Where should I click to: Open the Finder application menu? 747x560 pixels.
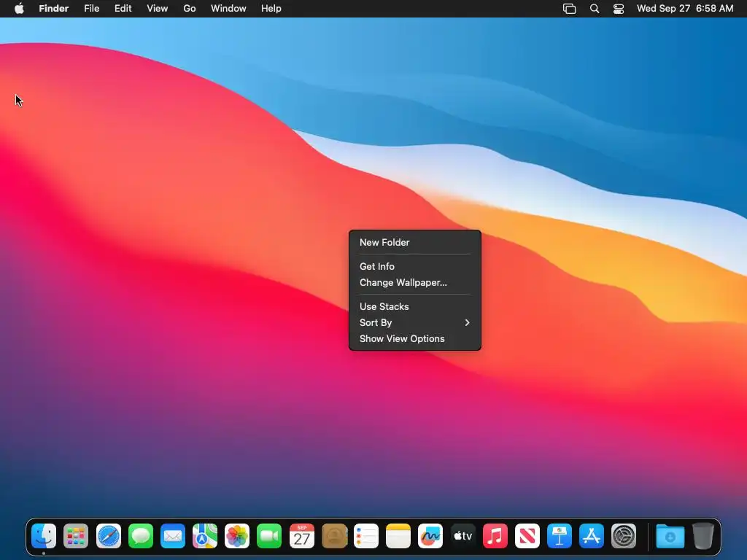pyautogui.click(x=54, y=9)
